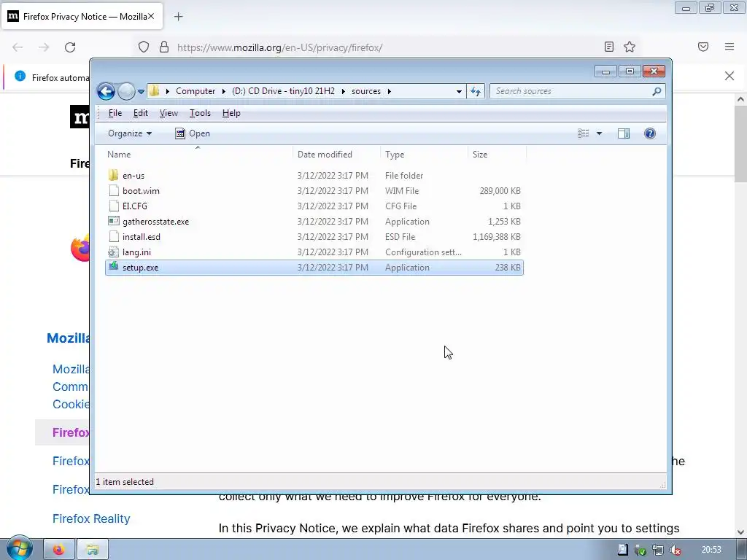Toggle the preview pane
747x560 pixels.
coord(624,133)
